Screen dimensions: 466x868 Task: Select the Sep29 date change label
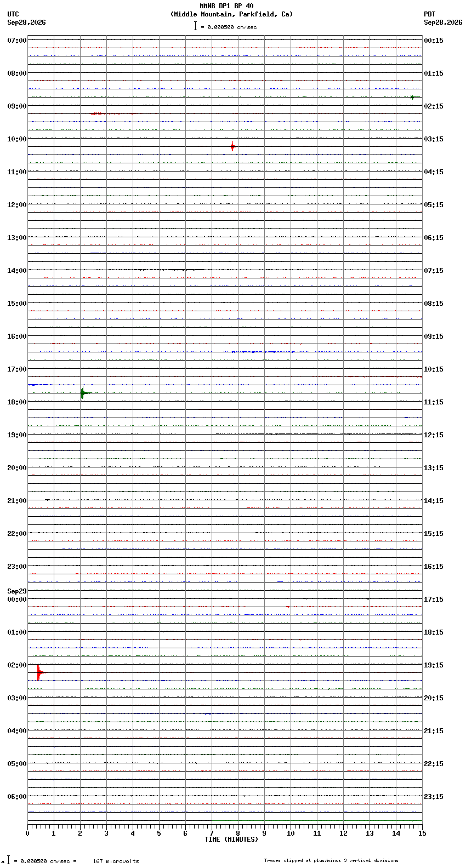16,591
